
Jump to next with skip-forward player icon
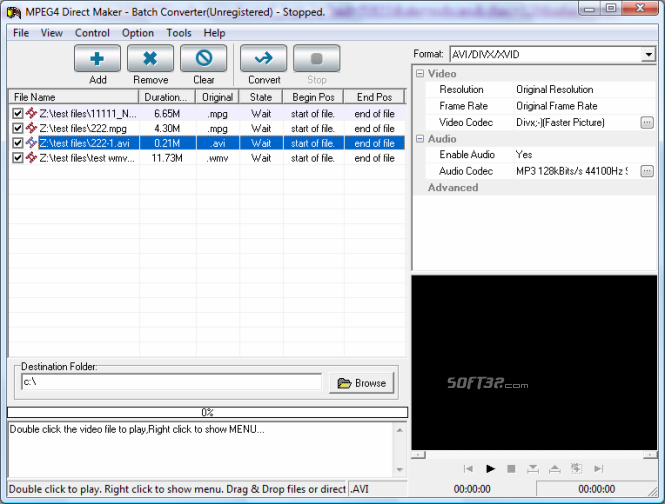(598, 469)
